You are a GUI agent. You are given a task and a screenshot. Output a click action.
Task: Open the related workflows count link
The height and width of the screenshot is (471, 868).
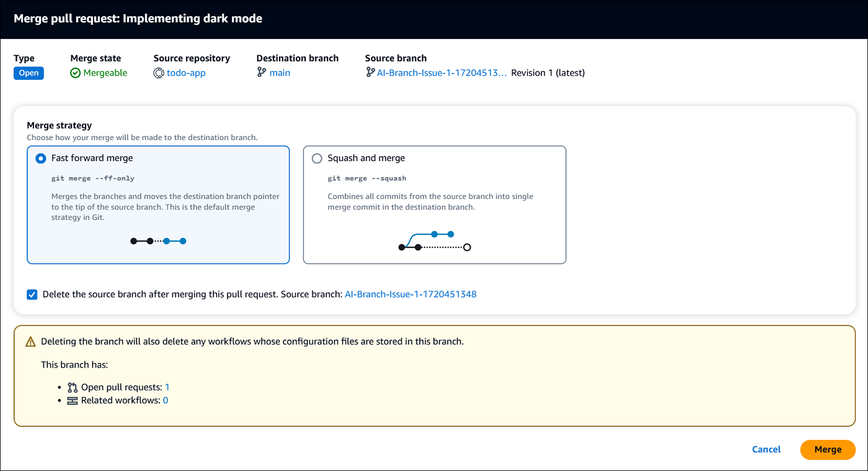(166, 401)
